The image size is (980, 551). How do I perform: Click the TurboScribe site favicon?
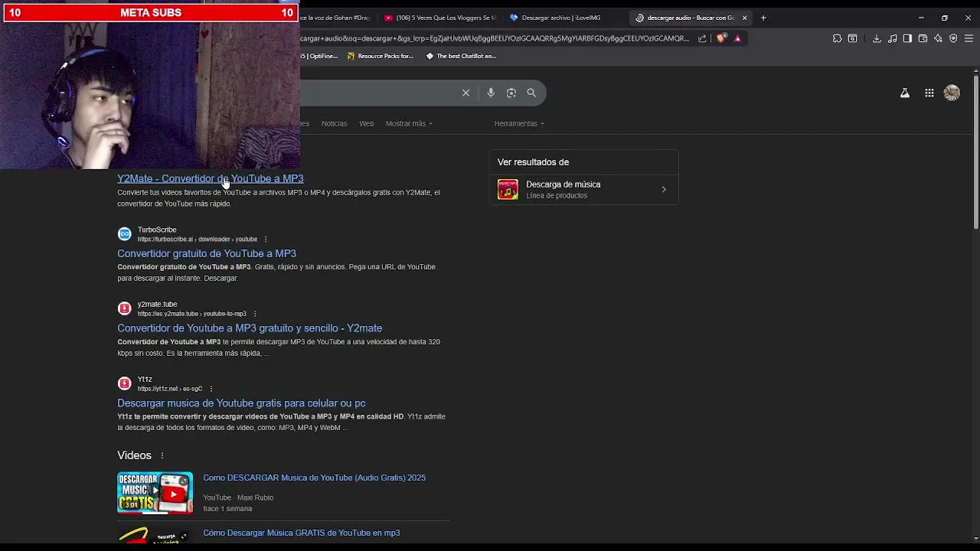pyautogui.click(x=124, y=234)
